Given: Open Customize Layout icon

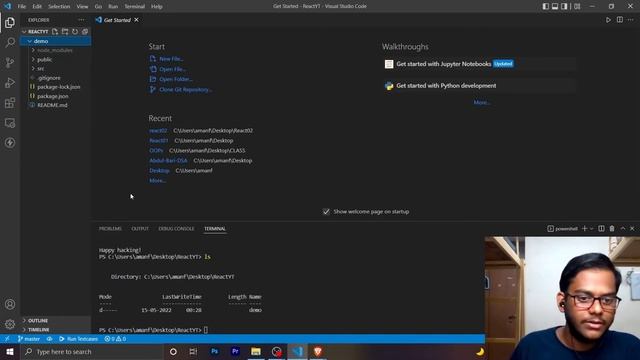Looking at the screenshot, I should pos(577,6).
